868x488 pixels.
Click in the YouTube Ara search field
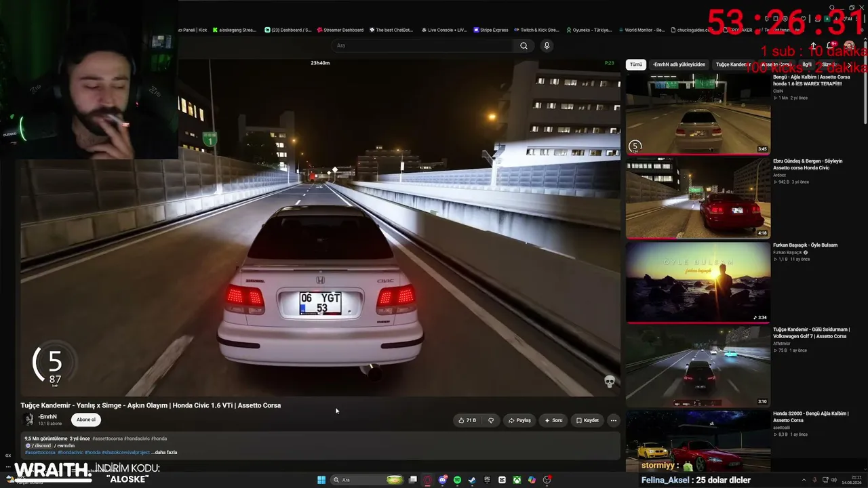(424, 45)
